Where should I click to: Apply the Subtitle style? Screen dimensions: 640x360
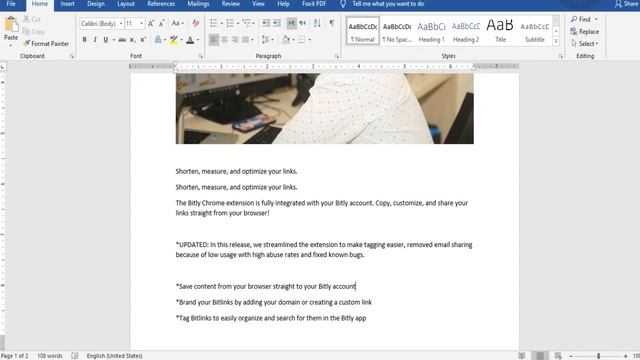click(535, 31)
